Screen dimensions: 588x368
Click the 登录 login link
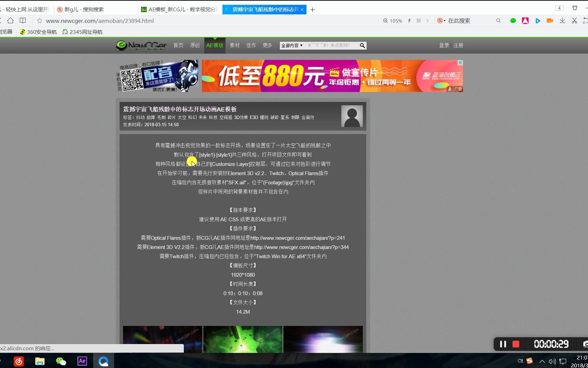coord(444,45)
